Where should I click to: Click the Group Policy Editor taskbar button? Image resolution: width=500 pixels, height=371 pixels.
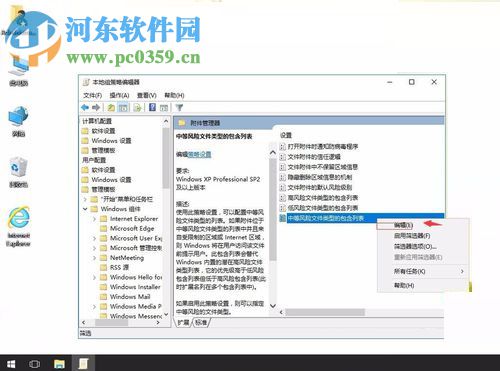[83, 363]
